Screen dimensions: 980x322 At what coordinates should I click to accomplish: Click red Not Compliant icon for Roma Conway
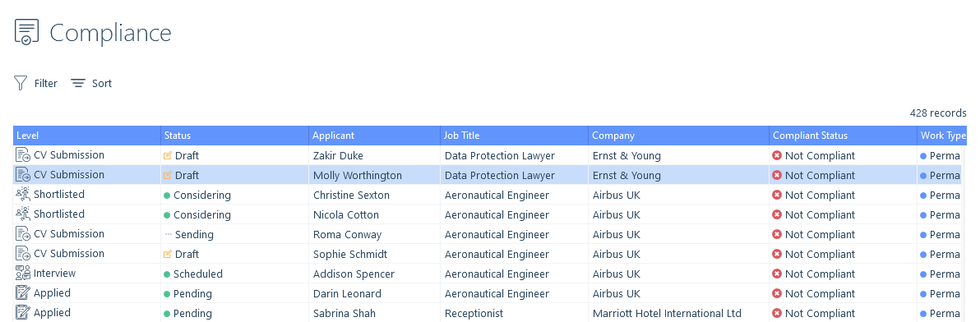[777, 234]
